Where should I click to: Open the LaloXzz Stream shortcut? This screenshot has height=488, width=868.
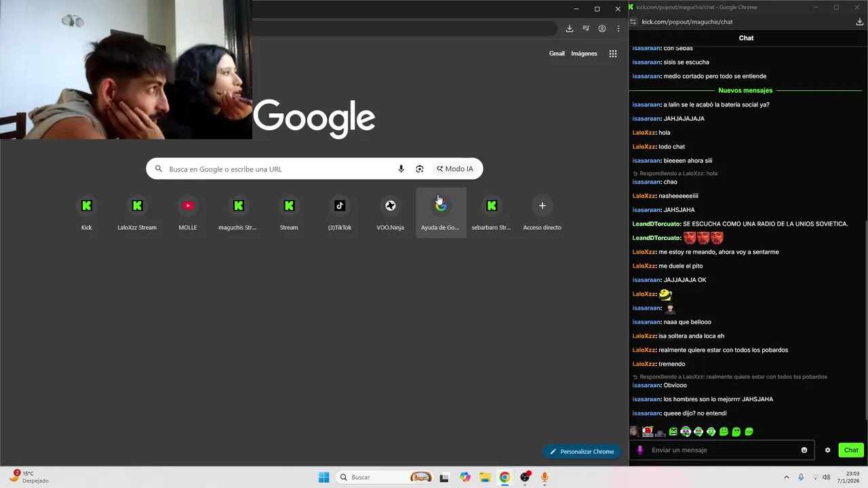click(x=137, y=211)
